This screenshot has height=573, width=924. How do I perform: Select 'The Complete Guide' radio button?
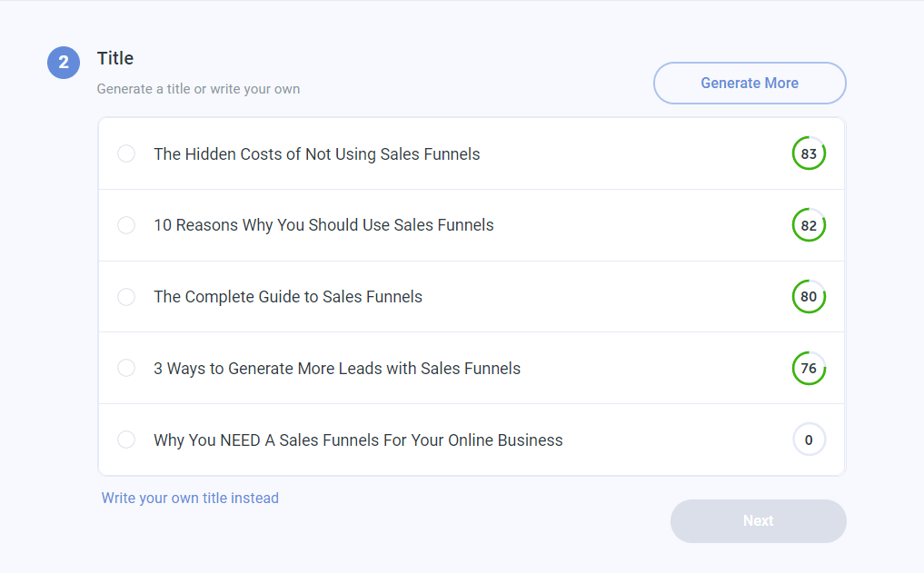126,297
